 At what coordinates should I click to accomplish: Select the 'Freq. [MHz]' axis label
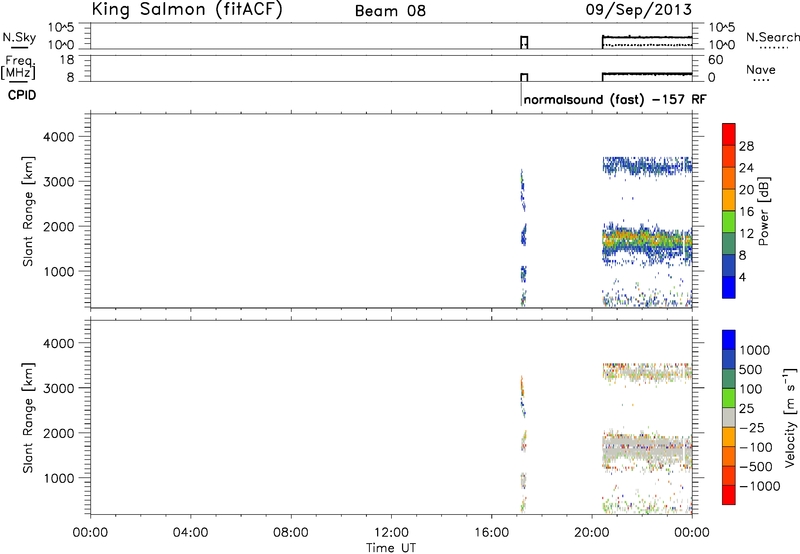tap(19, 67)
